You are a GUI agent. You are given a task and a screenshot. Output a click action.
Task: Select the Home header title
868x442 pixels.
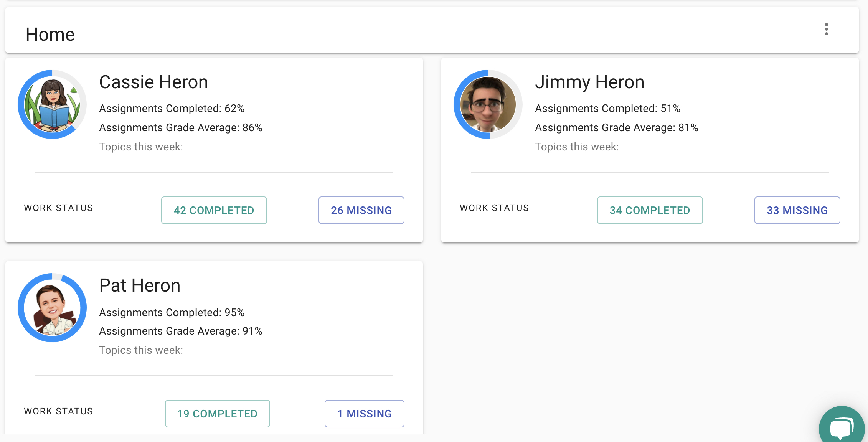pyautogui.click(x=50, y=34)
